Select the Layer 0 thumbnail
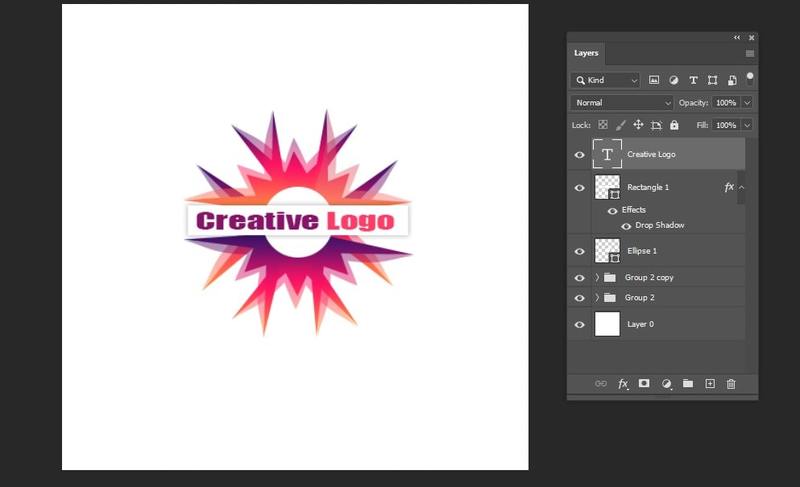Image resolution: width=800 pixels, height=487 pixels. [x=607, y=324]
